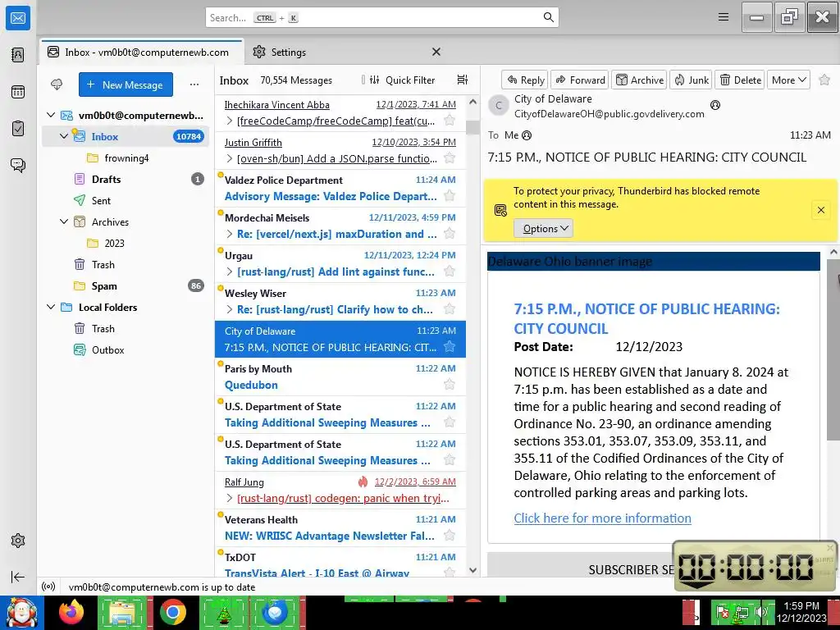
Task: Toggle the Quick Filter bar
Action: (x=402, y=80)
